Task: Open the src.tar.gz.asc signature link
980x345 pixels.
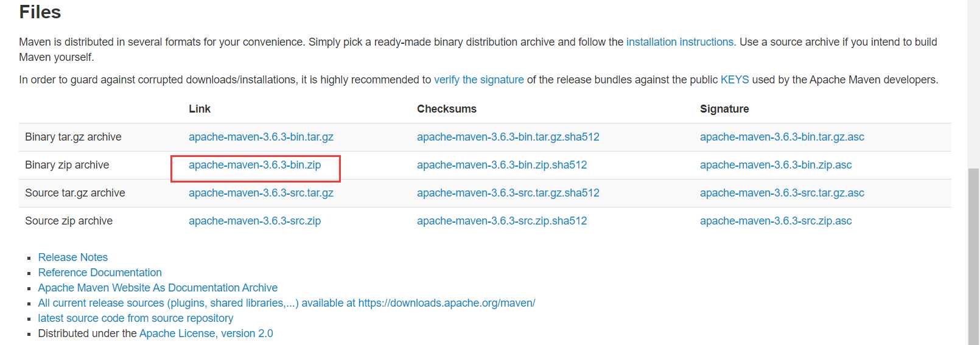Action: (782, 193)
